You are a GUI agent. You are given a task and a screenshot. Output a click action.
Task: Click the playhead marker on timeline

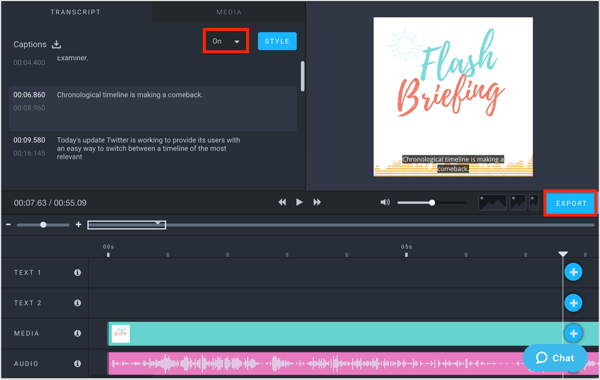pyautogui.click(x=563, y=254)
